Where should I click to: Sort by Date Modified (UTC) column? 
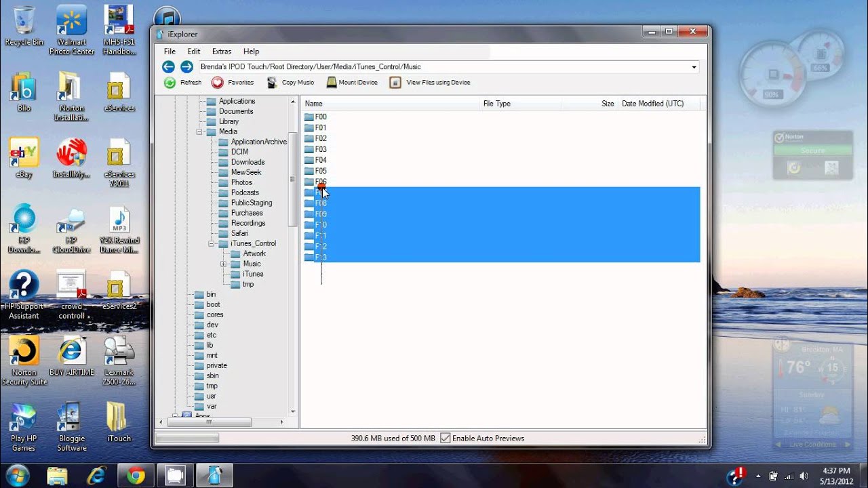coord(652,104)
